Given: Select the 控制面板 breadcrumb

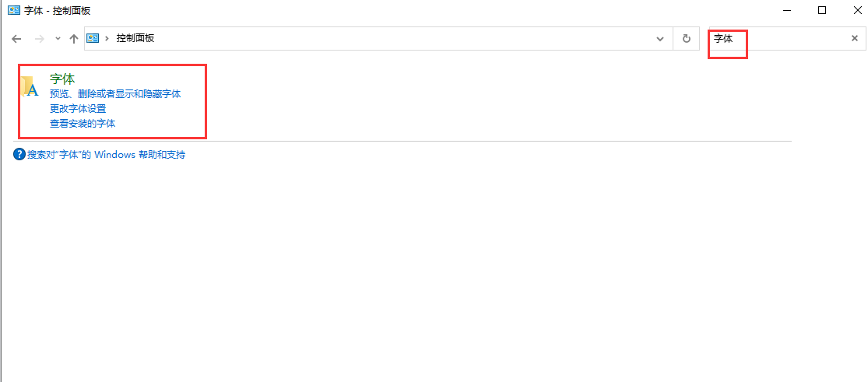Looking at the screenshot, I should (135, 39).
